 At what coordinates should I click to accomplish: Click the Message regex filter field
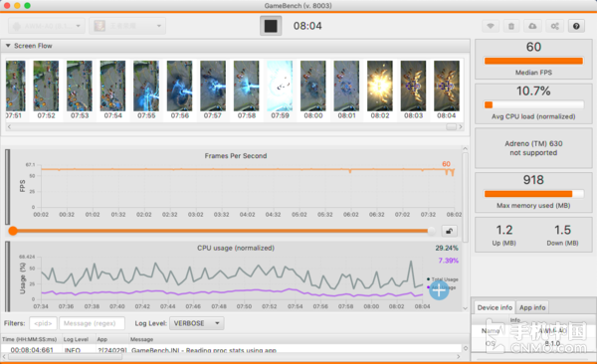pos(92,323)
